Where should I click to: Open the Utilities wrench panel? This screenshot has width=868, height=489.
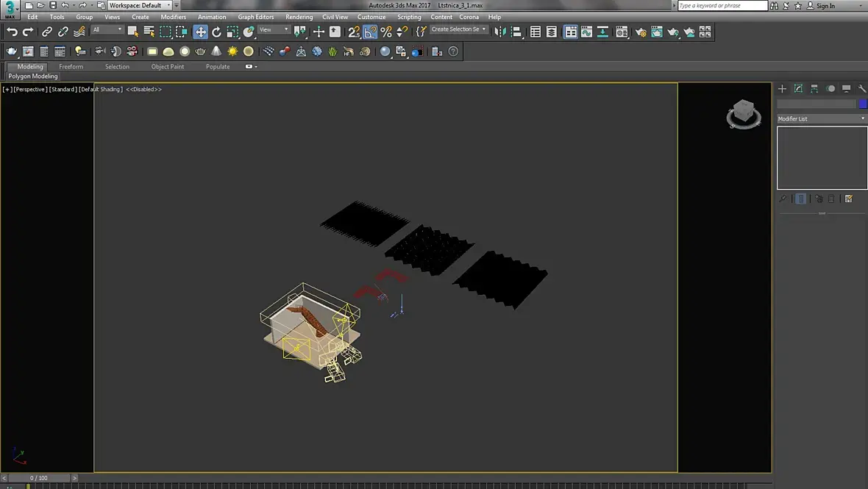tap(862, 88)
